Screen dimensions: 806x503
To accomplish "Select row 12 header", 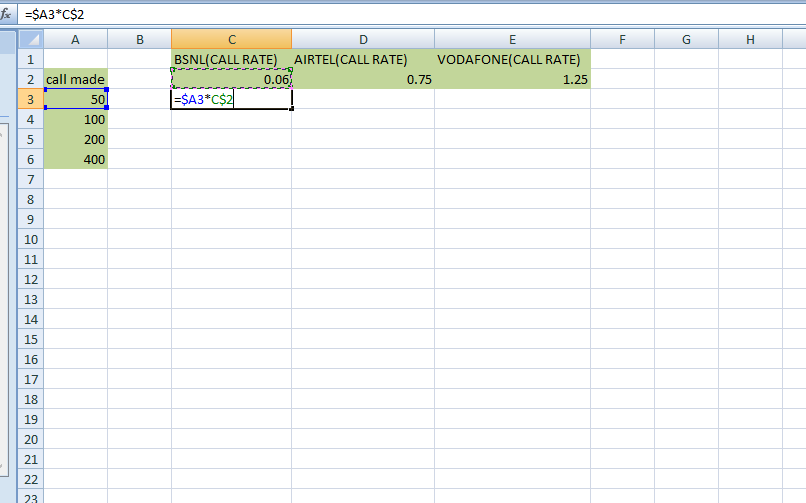I will (31, 280).
